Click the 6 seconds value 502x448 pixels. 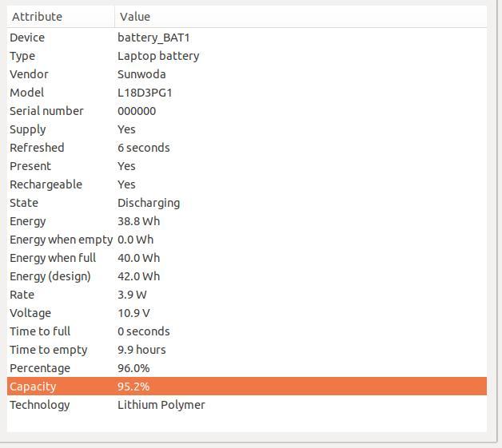click(x=144, y=148)
